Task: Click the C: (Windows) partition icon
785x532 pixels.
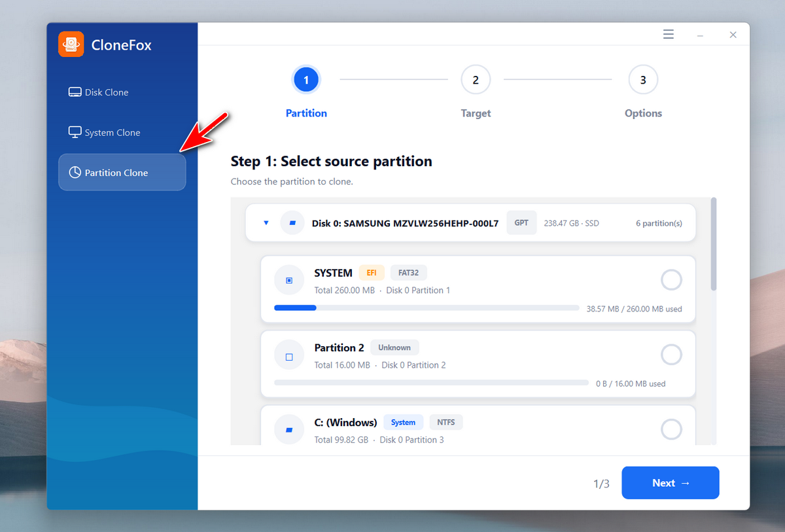Action: (289, 430)
